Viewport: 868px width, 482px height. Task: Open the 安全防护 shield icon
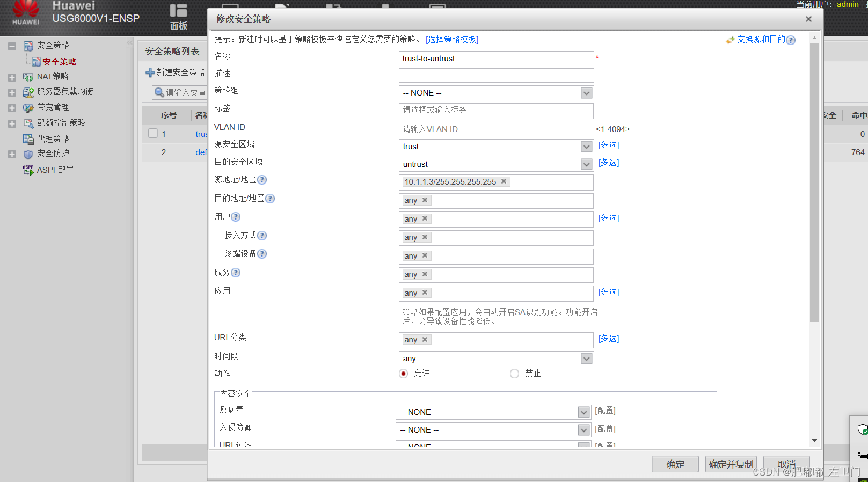coord(28,154)
